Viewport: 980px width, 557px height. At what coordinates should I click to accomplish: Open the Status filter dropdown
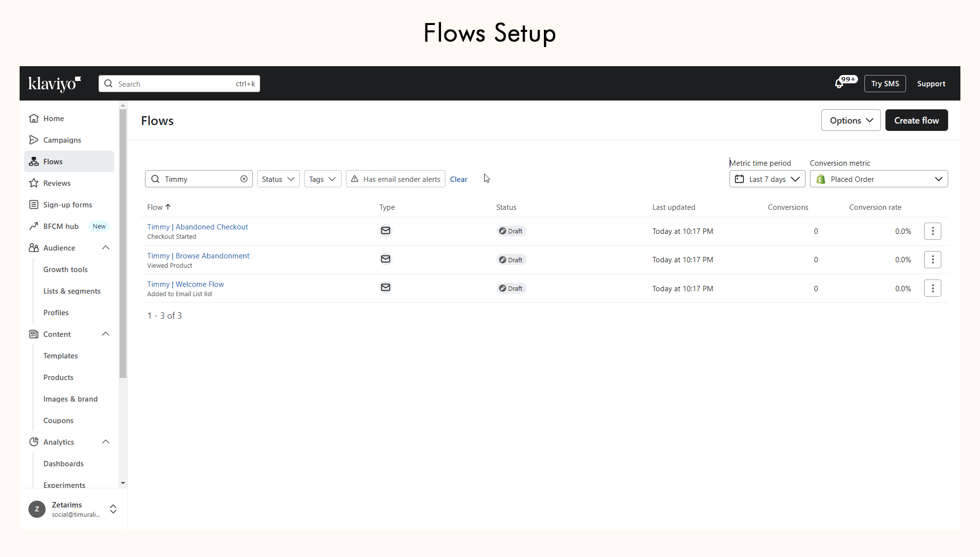click(x=278, y=179)
